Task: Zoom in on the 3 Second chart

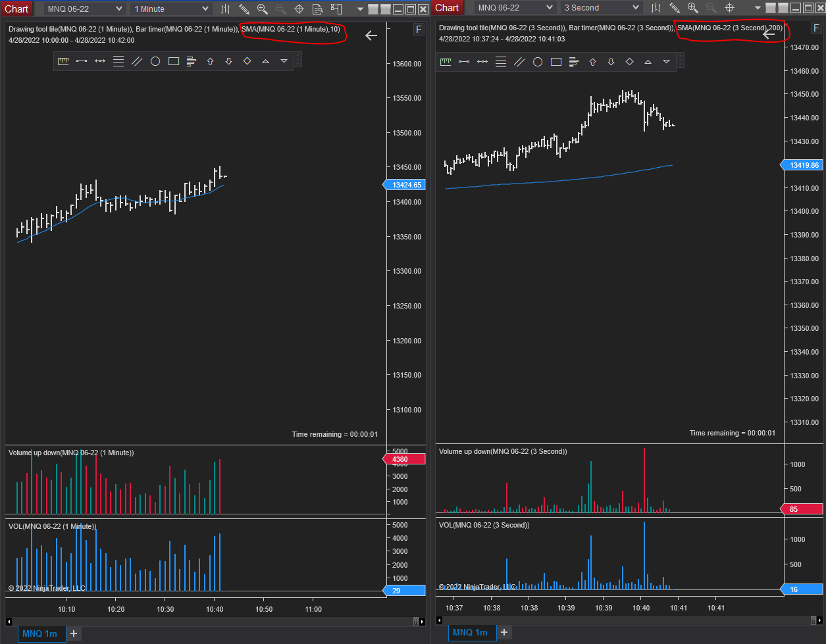Action: (692, 8)
